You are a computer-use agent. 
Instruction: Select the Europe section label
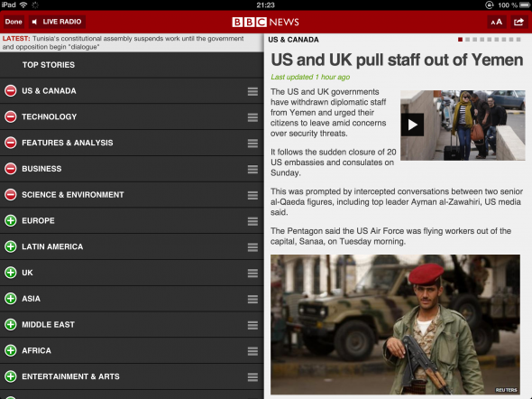(38, 221)
